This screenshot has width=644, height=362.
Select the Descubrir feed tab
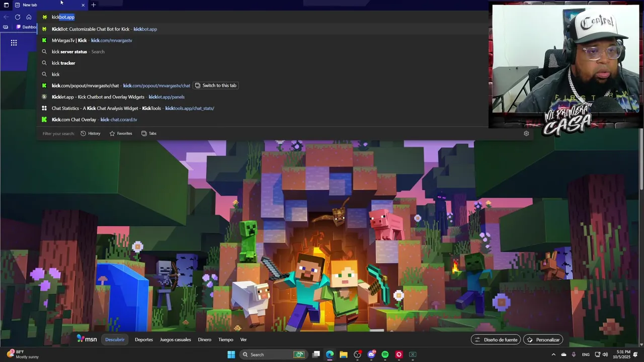coord(115,340)
